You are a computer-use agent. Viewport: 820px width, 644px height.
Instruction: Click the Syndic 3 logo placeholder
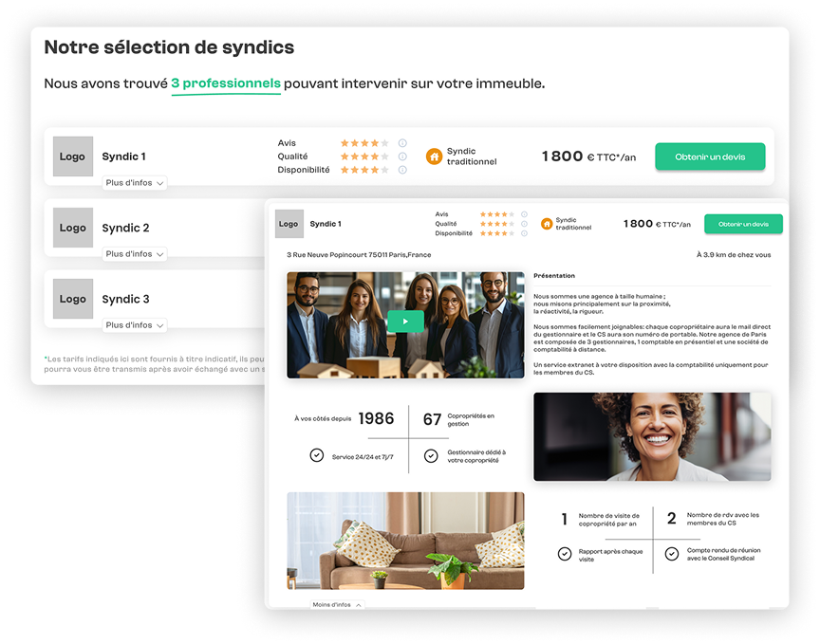coord(72,299)
